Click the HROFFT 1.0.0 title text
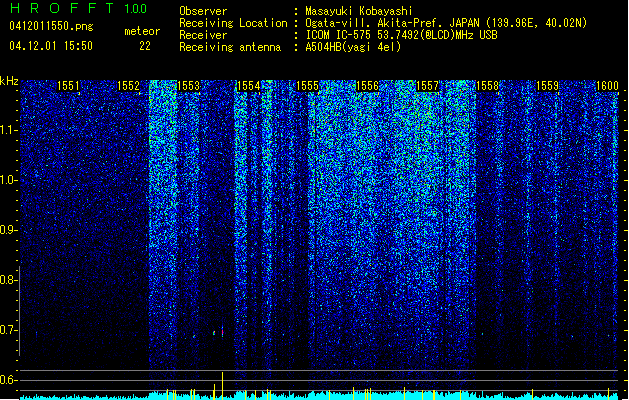The image size is (629, 400). pos(79,8)
